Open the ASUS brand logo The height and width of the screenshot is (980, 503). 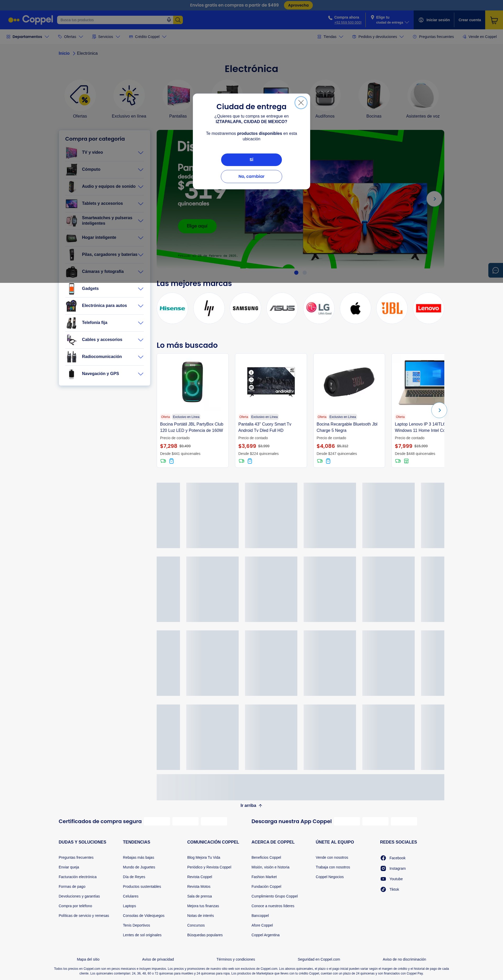(282, 308)
